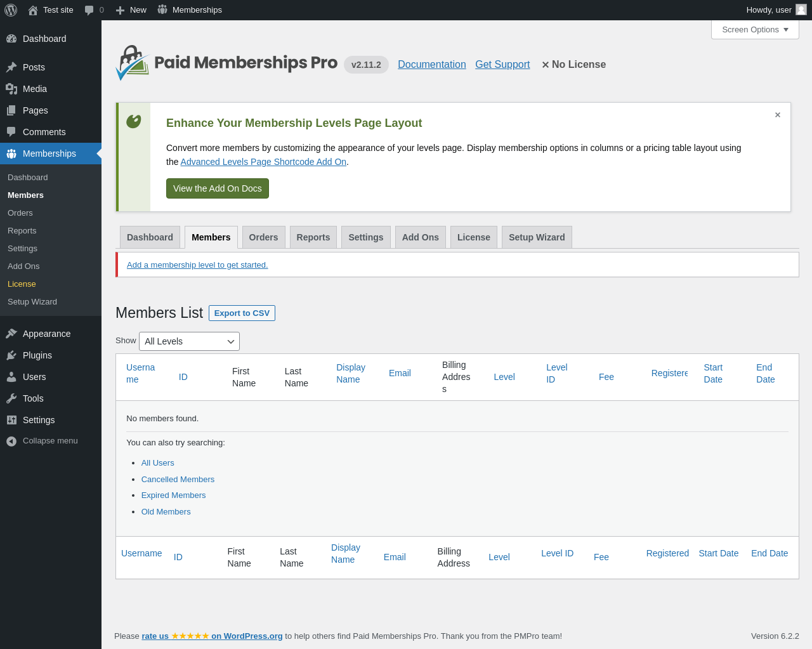Screen dimensions: 812x649
Task: Open the Reports tab
Action: pos(313,237)
